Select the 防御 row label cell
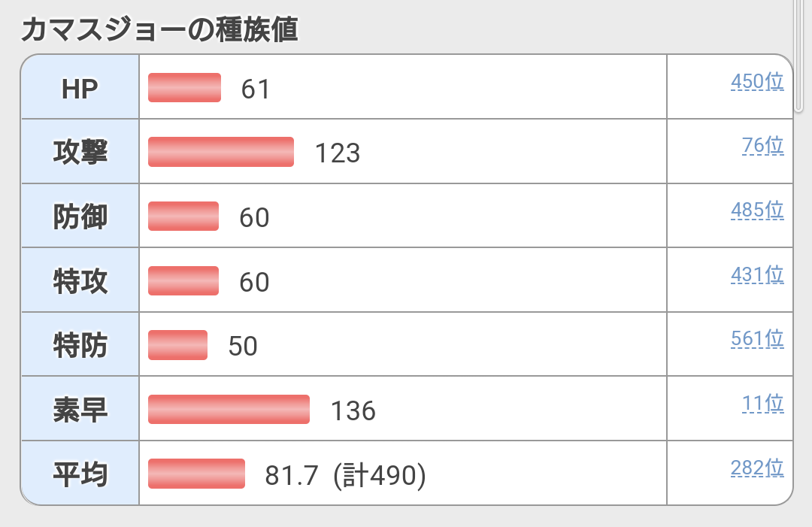Viewport: 812px width, 527px height. pos(80,217)
